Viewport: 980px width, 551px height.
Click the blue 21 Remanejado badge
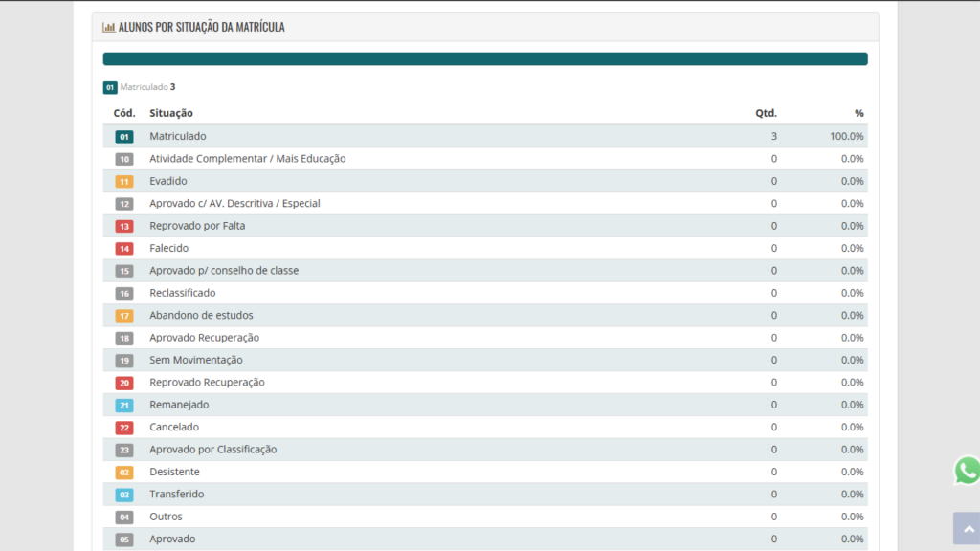click(x=124, y=406)
